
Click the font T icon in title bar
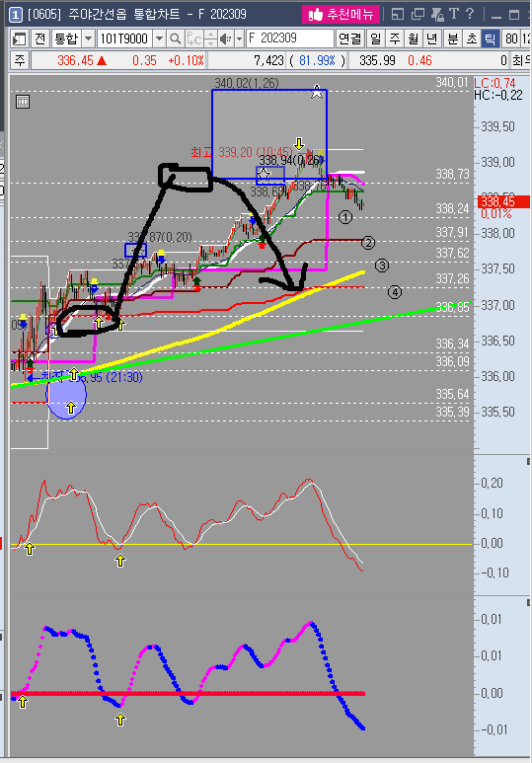pyautogui.click(x=454, y=14)
